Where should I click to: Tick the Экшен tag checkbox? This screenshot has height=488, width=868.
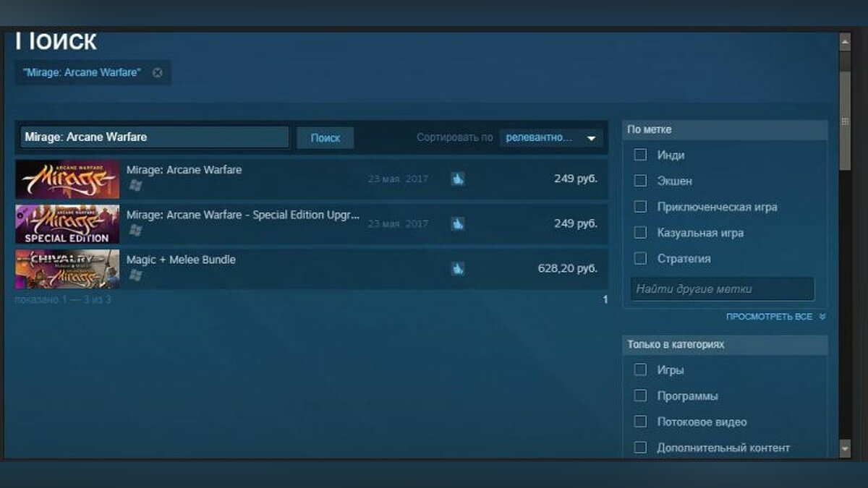click(x=640, y=181)
